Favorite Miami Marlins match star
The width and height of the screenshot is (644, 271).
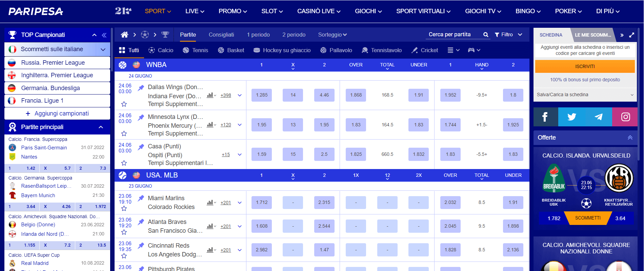124,208
